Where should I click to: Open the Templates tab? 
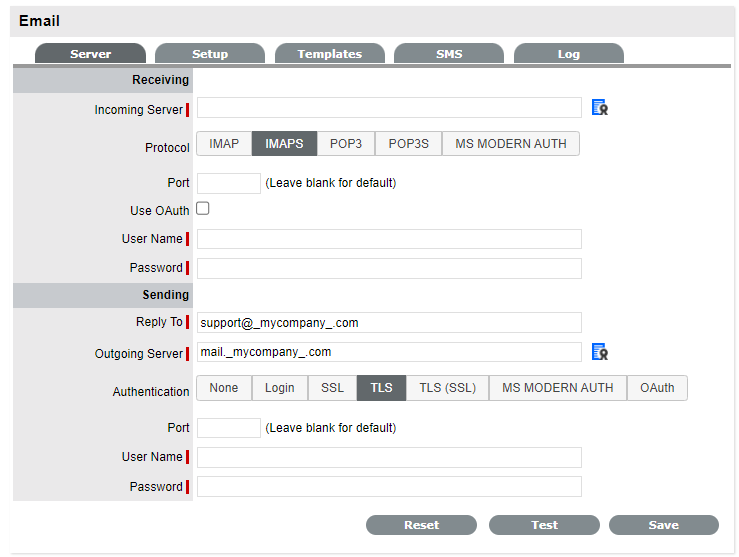coord(329,54)
